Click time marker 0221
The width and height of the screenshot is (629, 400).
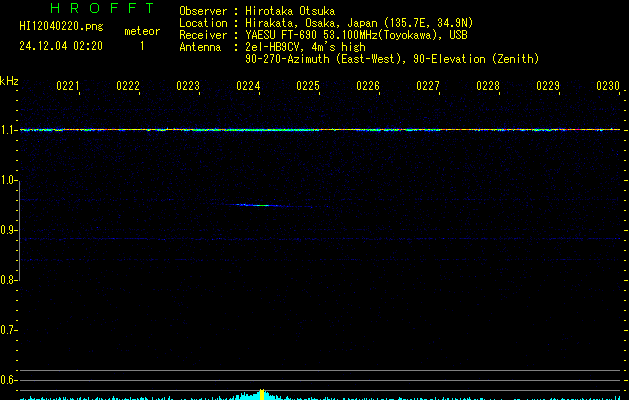click(x=67, y=86)
